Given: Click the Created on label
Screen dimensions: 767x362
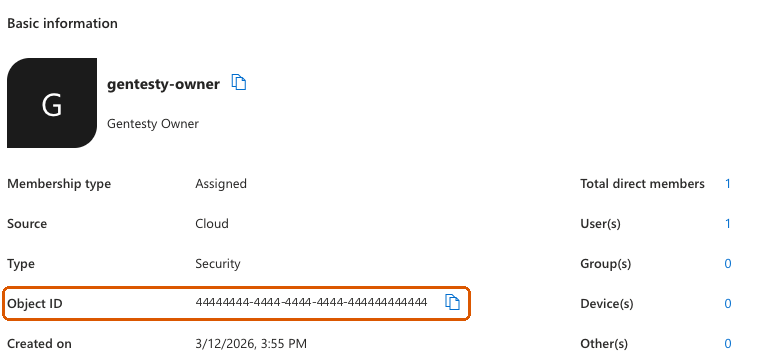Looking at the screenshot, I should point(39,344).
